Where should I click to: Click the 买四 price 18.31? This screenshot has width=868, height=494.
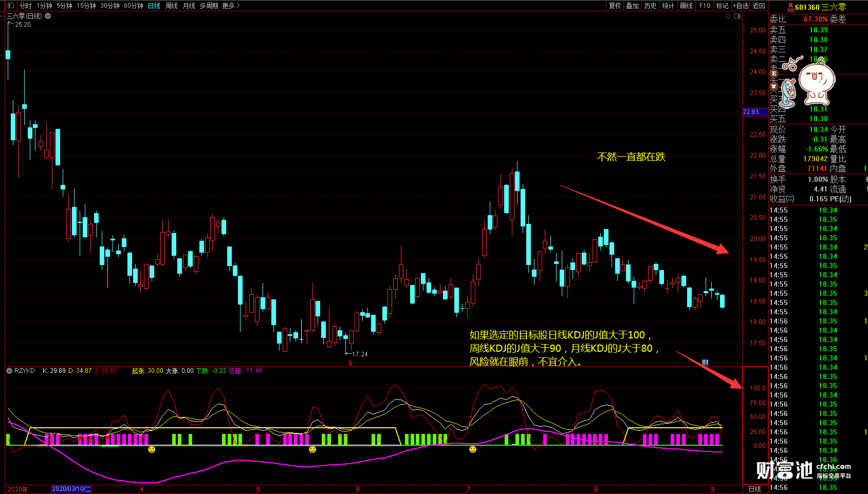click(819, 109)
